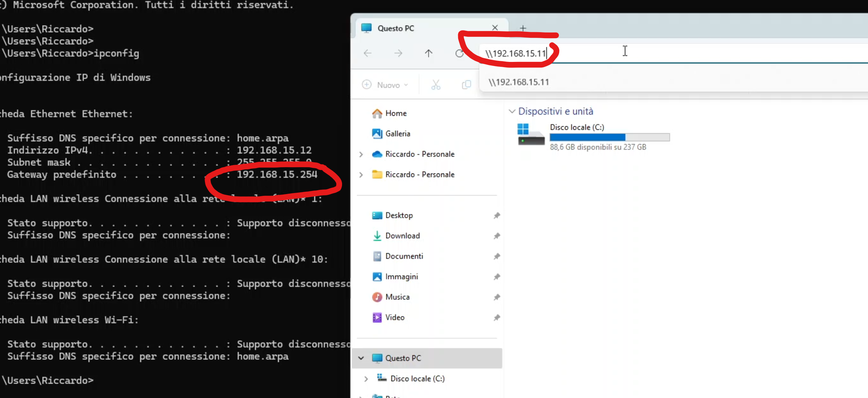Click the address bar with \\192.168.15.11
Viewport: 868px width, 398px height.
pyautogui.click(x=673, y=53)
